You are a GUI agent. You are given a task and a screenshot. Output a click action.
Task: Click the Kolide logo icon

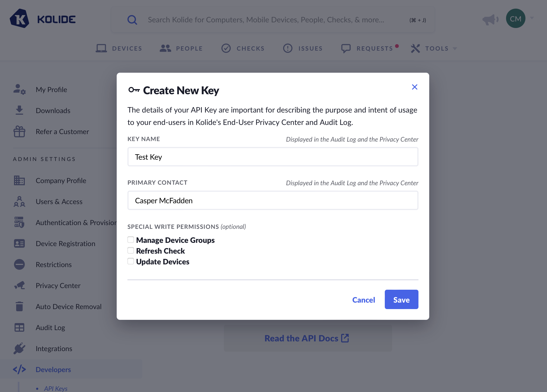click(x=19, y=19)
